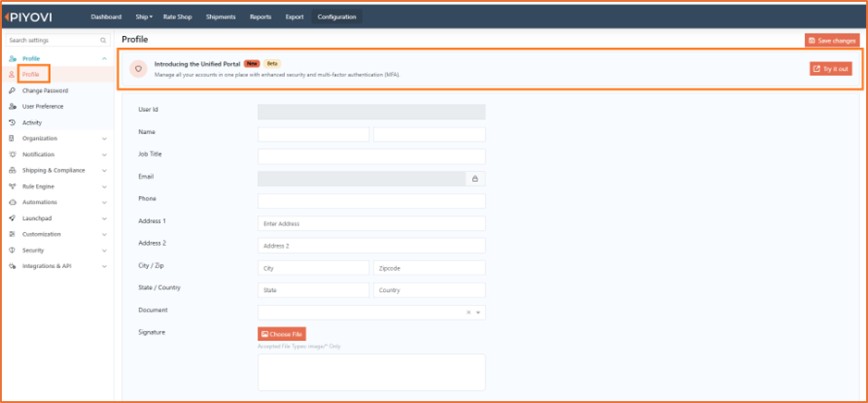Image resolution: width=868 pixels, height=403 pixels.
Task: Open the Reports page
Action: (x=261, y=18)
